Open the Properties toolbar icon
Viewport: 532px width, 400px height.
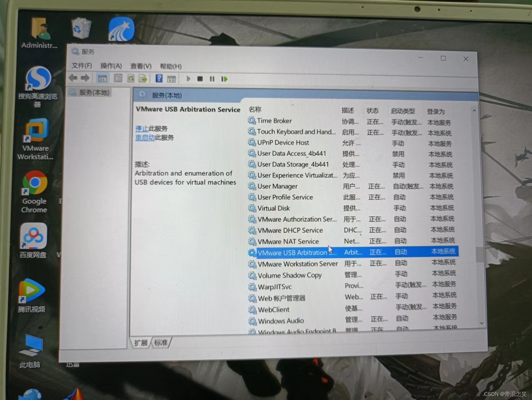(118, 78)
